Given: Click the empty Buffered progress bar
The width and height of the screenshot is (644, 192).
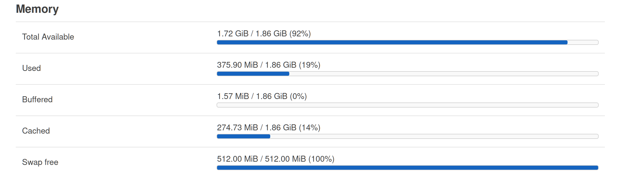Looking at the screenshot, I should (x=408, y=105).
